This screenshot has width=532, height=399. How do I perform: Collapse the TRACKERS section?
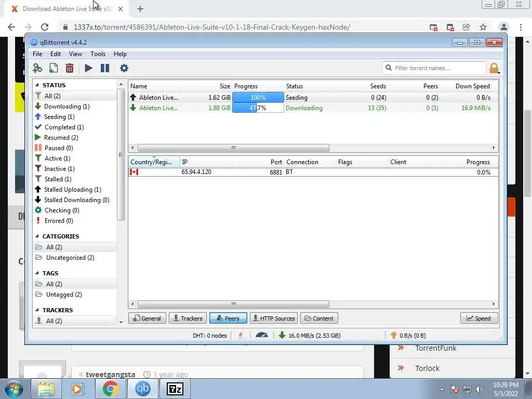[37, 310]
